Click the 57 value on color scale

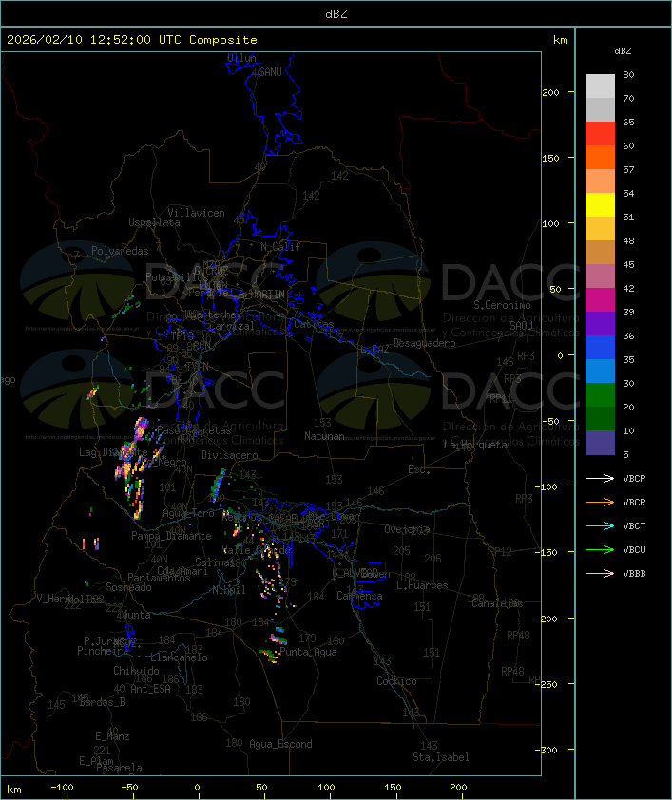(628, 169)
